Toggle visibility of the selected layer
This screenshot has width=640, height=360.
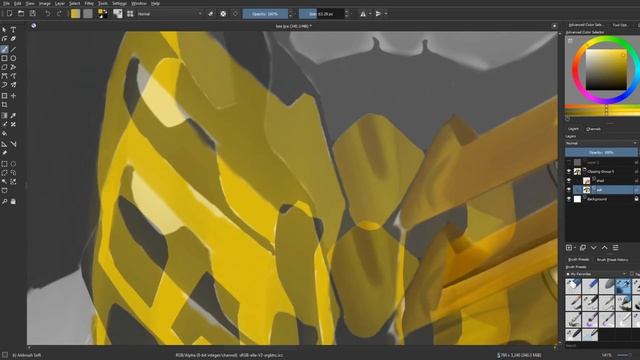click(x=569, y=190)
